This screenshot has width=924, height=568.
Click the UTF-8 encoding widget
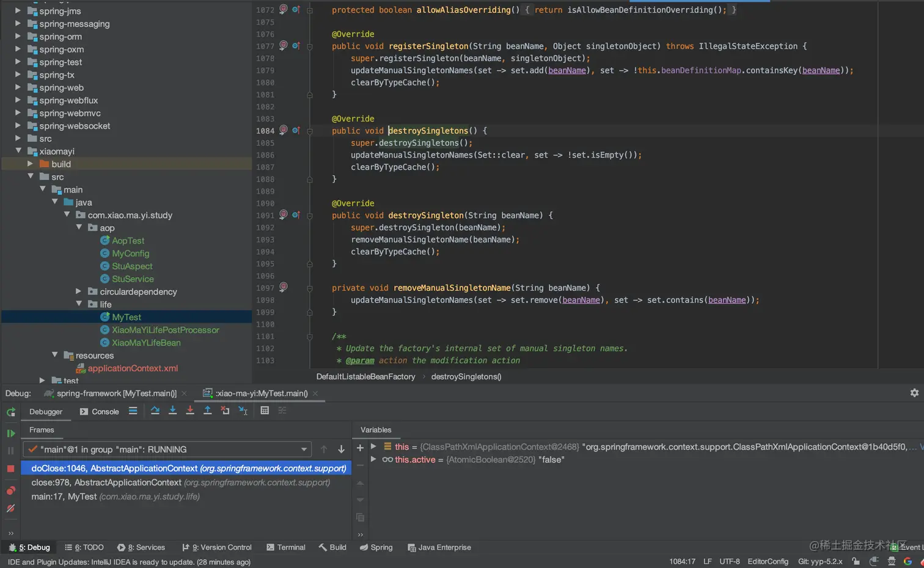point(730,561)
